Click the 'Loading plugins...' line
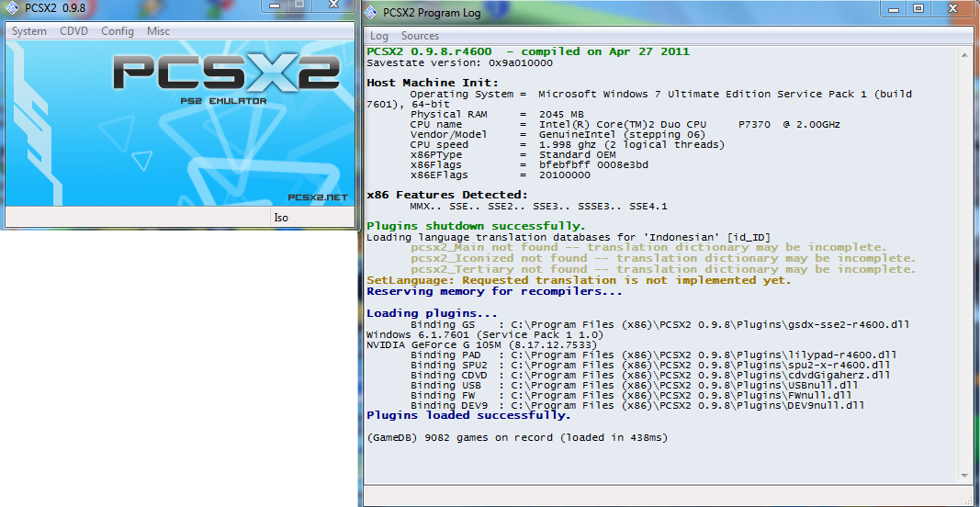The width and height of the screenshot is (980, 507). click(x=432, y=313)
